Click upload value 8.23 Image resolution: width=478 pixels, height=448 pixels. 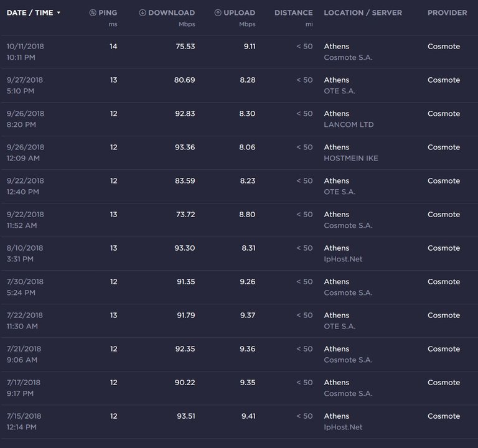(247, 180)
